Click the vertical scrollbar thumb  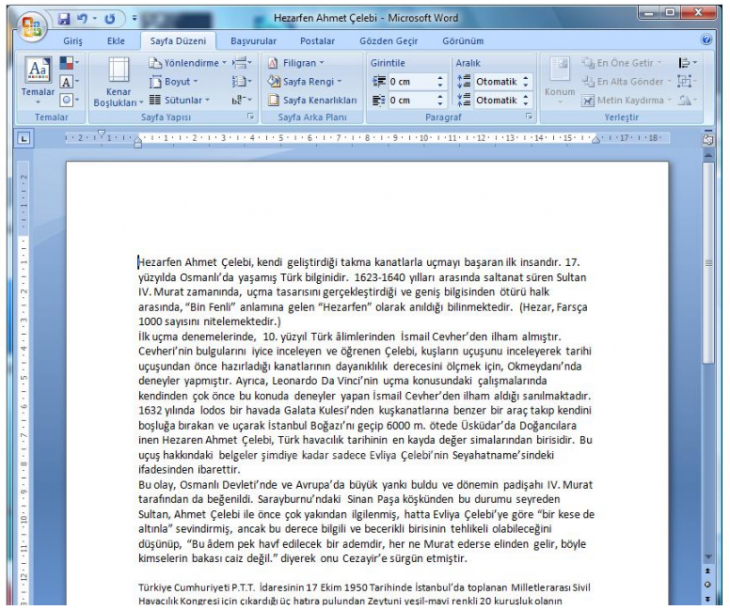point(708,263)
